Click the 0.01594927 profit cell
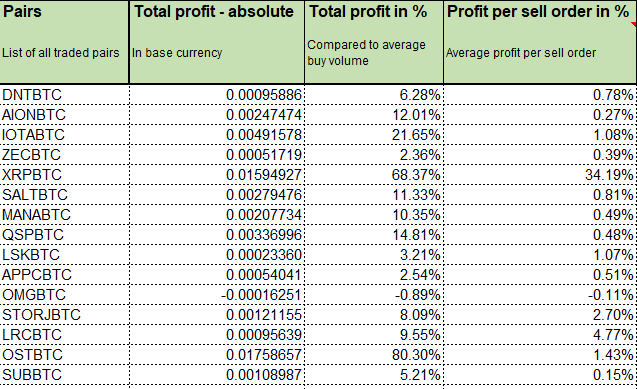 [217, 175]
